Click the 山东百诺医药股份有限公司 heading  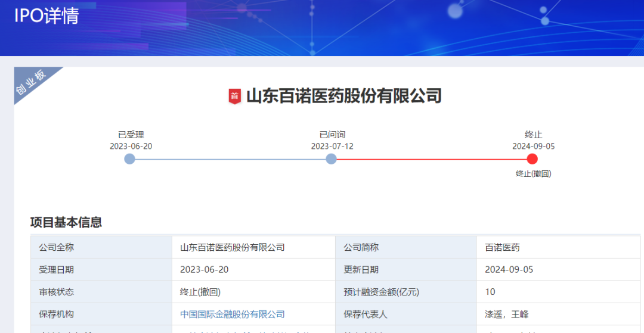point(344,97)
